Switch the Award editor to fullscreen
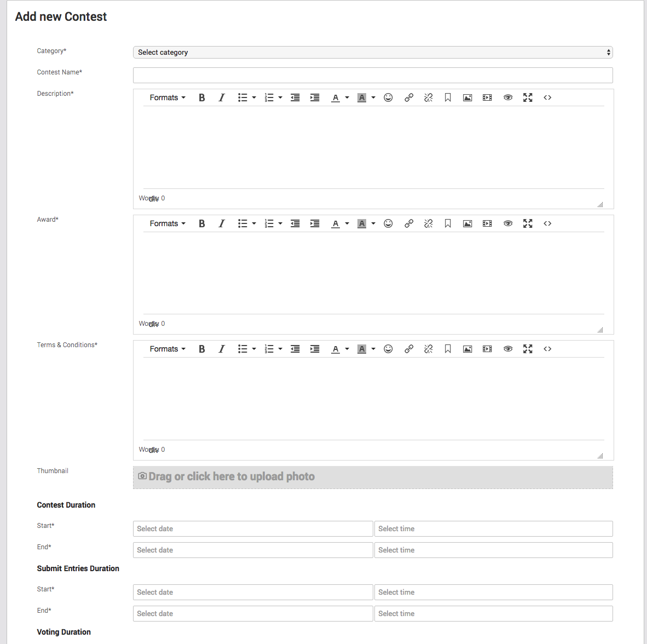The image size is (647, 644). point(528,223)
